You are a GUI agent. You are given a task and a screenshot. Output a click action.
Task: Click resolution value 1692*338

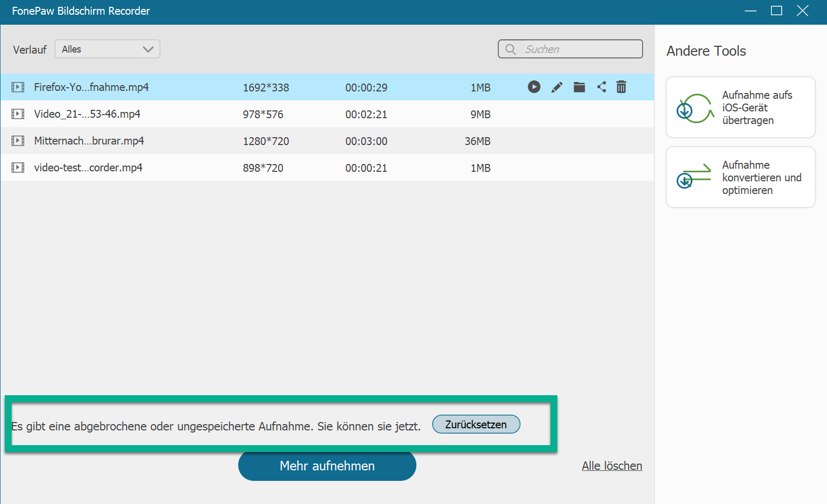pos(266,88)
